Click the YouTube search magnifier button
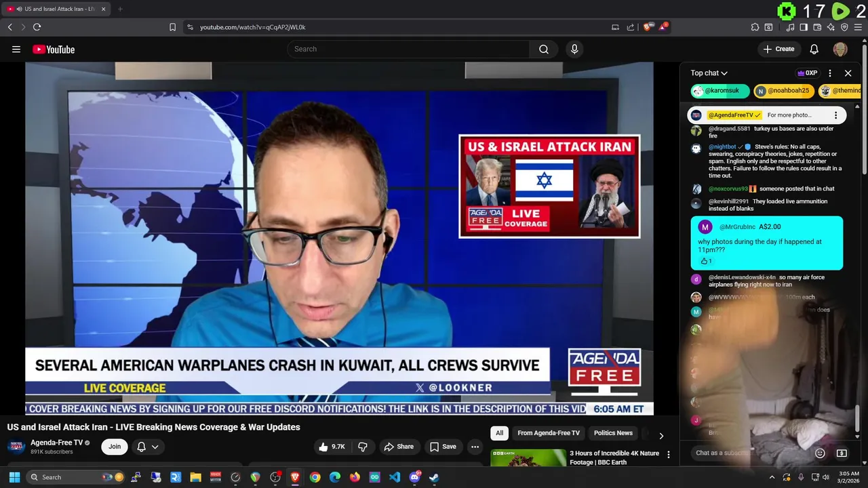The image size is (868, 488). click(x=544, y=49)
